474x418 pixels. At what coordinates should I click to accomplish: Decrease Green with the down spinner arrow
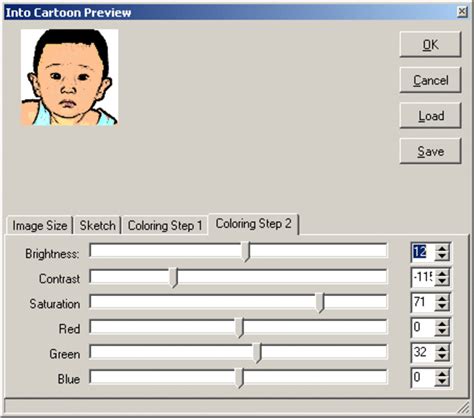(x=442, y=357)
